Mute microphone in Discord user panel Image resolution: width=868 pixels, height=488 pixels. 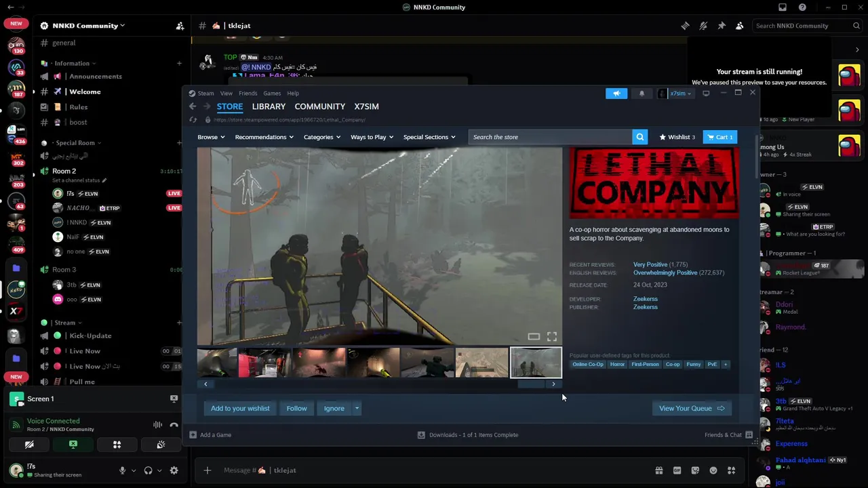123,470
